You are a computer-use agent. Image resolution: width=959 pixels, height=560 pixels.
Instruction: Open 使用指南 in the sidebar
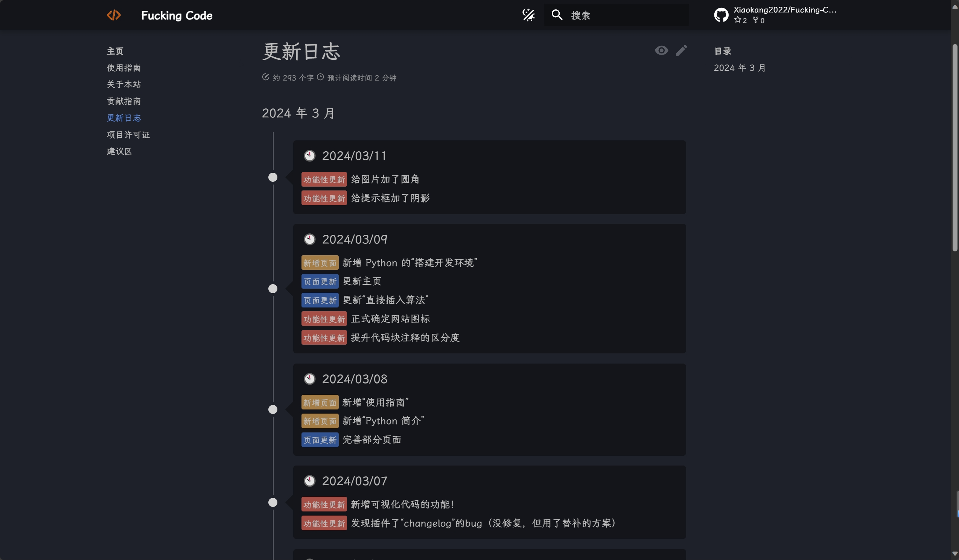pos(124,68)
